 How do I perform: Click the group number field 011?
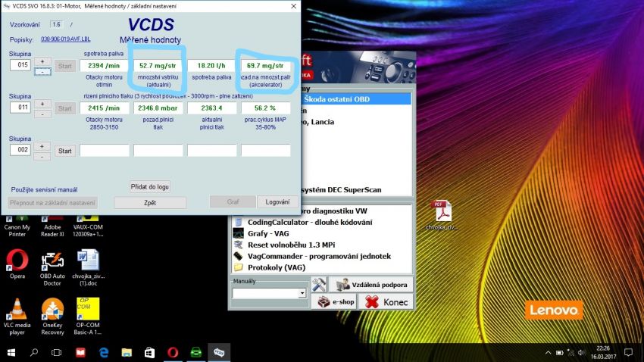coord(20,108)
